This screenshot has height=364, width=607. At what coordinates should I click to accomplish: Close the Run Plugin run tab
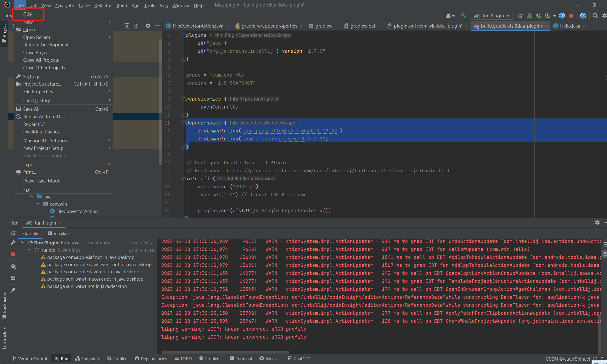click(60, 223)
